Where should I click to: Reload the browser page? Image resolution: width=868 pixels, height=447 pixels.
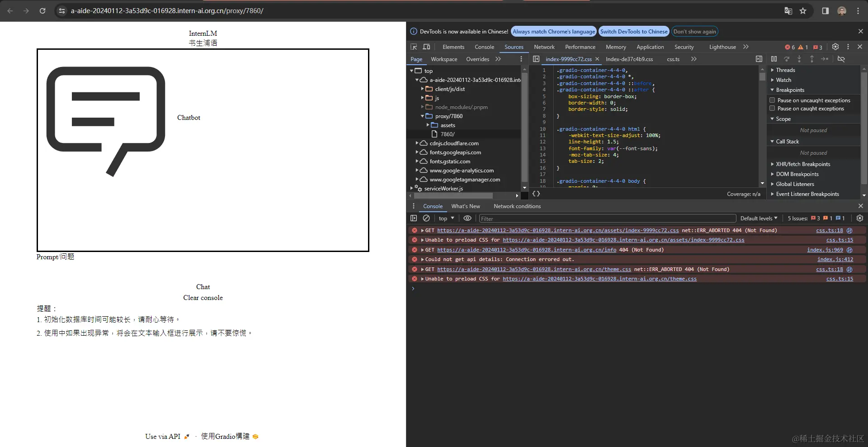42,11
